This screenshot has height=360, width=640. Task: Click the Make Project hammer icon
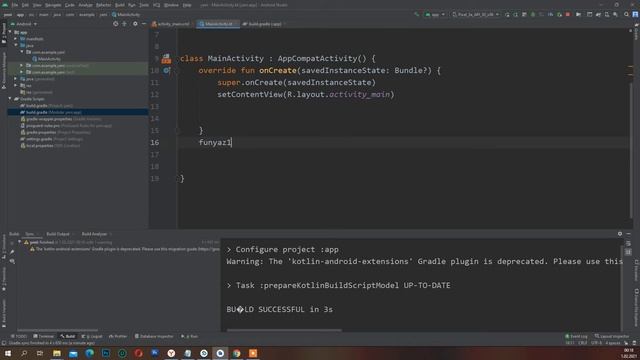[x=416, y=14]
